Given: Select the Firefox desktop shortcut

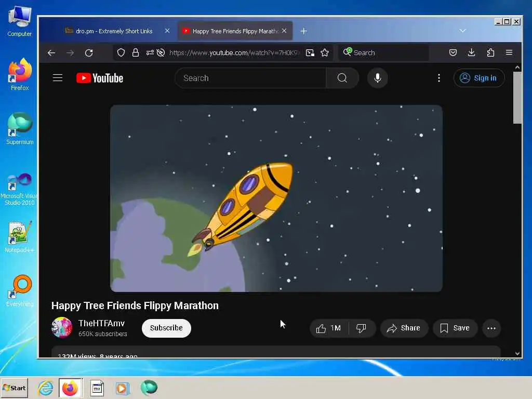Looking at the screenshot, I should pyautogui.click(x=20, y=74).
